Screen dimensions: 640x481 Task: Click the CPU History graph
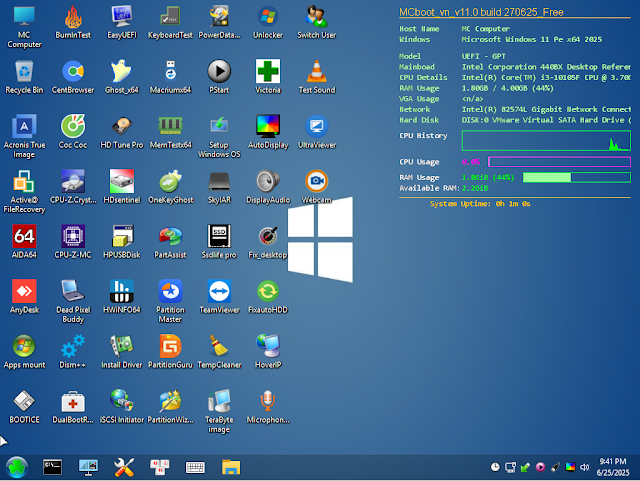tap(546, 140)
